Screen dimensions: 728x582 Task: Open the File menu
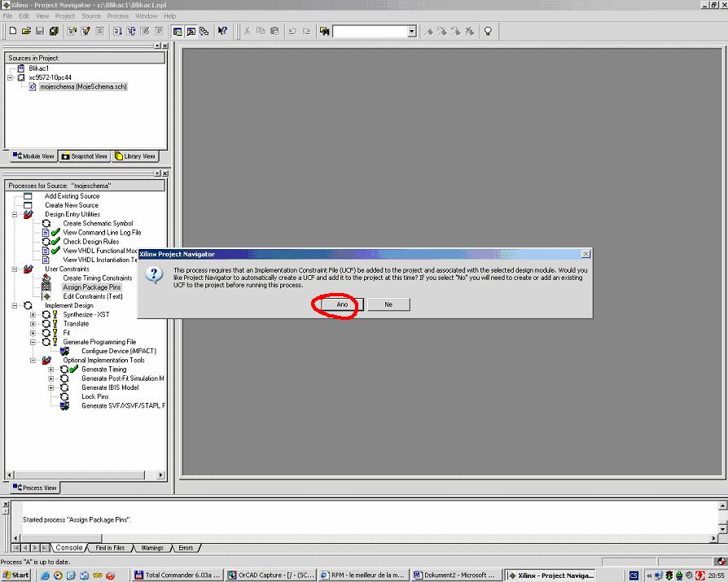pos(7,15)
